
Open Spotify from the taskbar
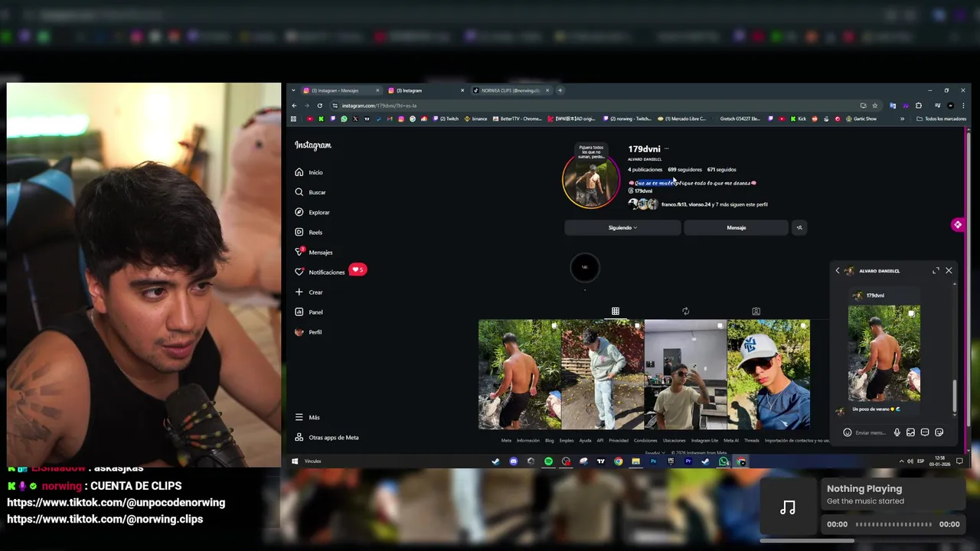(548, 461)
